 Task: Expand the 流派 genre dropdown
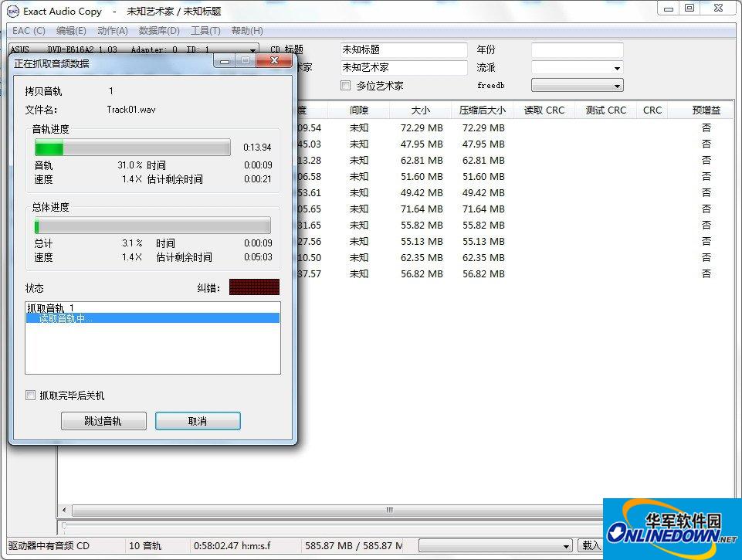pyautogui.click(x=617, y=68)
